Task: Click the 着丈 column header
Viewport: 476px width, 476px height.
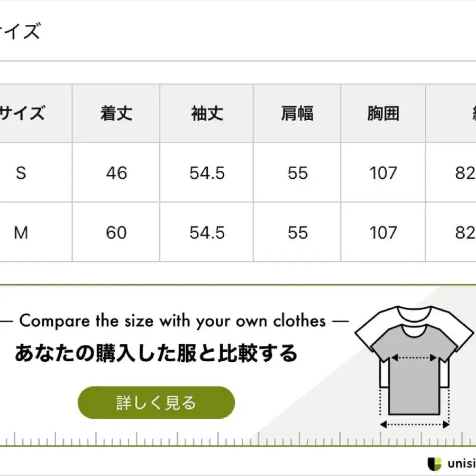Action: pyautogui.click(x=116, y=113)
